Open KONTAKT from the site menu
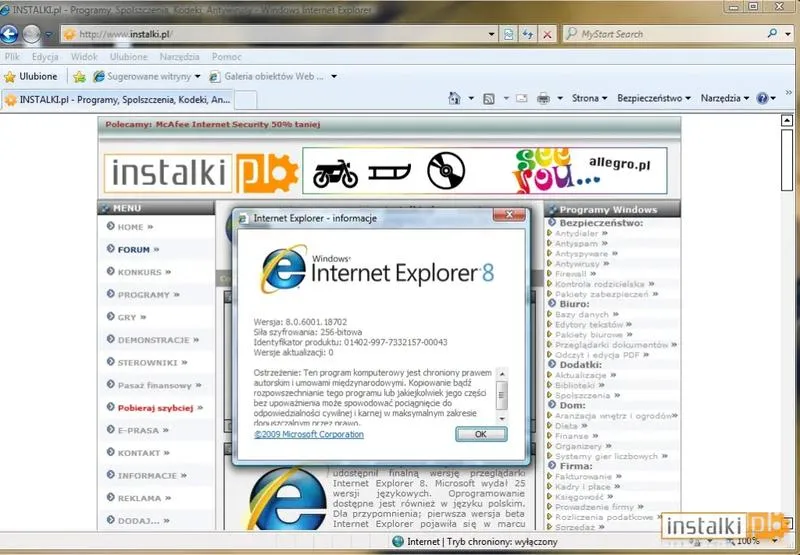The width and height of the screenshot is (800, 555). click(138, 452)
